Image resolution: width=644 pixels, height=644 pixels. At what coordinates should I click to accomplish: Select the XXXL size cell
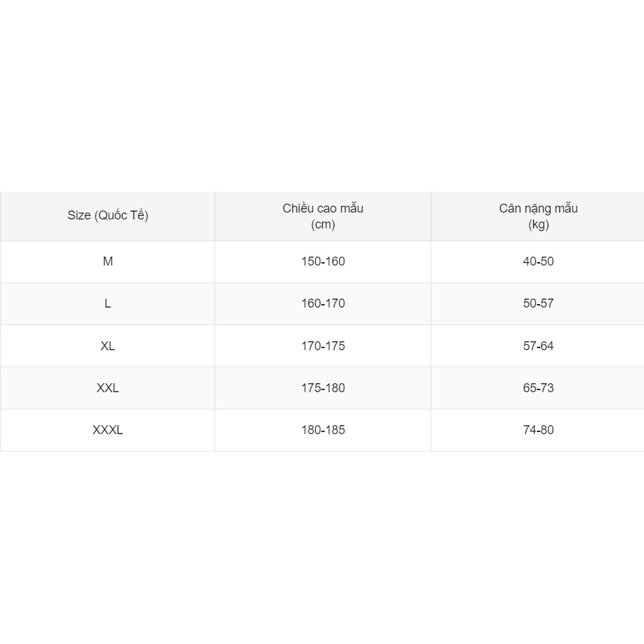click(x=108, y=430)
